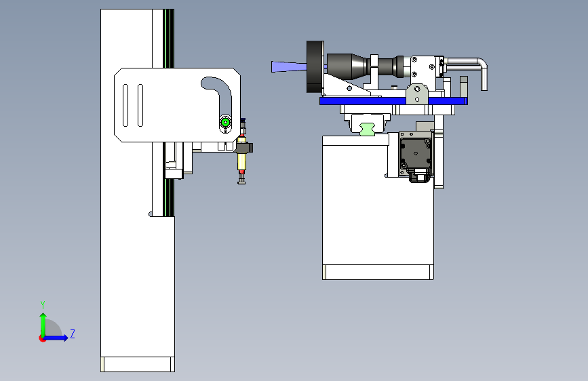The width and height of the screenshot is (588, 381).
Task: Click the red X axis origin dot of triad
Action: 41,338
